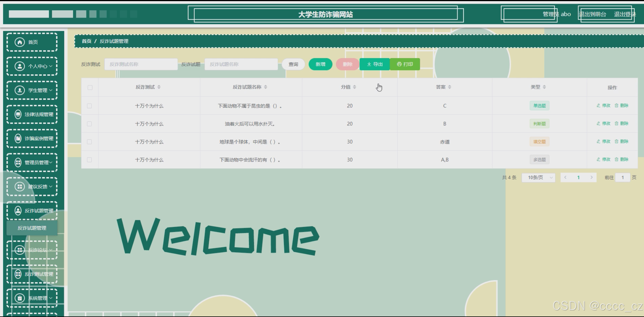Click the 法律法规管理 sidebar icon
644x317 pixels.
pyautogui.click(x=18, y=114)
